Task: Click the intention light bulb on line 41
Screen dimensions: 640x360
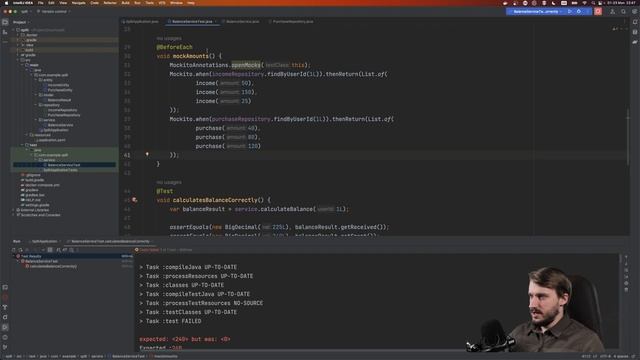Action: 147,154
